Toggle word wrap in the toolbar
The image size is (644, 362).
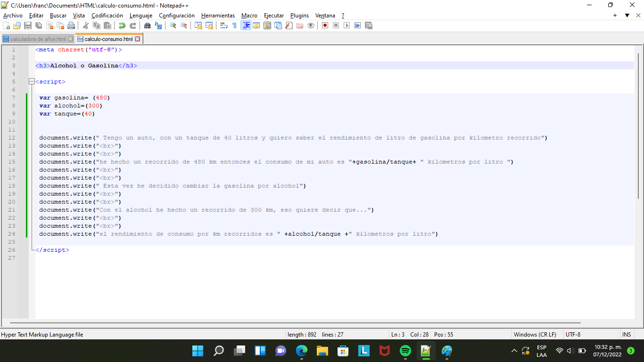[224, 25]
